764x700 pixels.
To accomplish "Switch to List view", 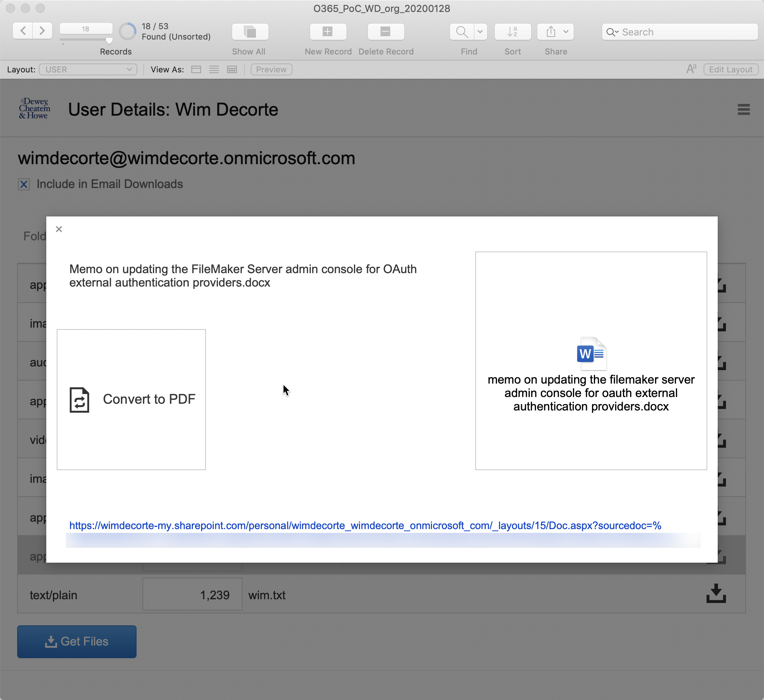I will pyautogui.click(x=214, y=69).
